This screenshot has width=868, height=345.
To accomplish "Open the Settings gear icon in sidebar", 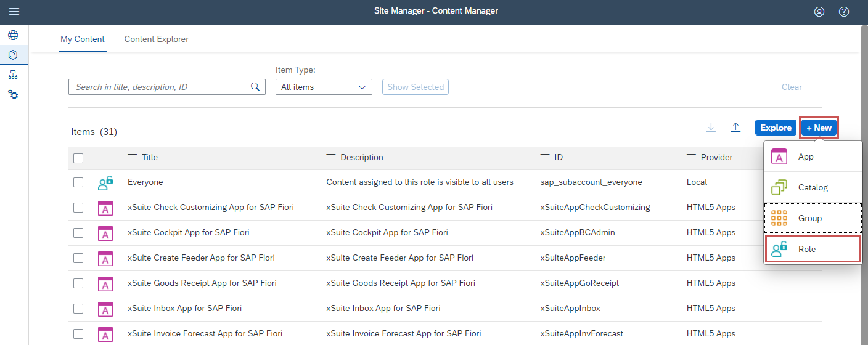I will [x=13, y=95].
